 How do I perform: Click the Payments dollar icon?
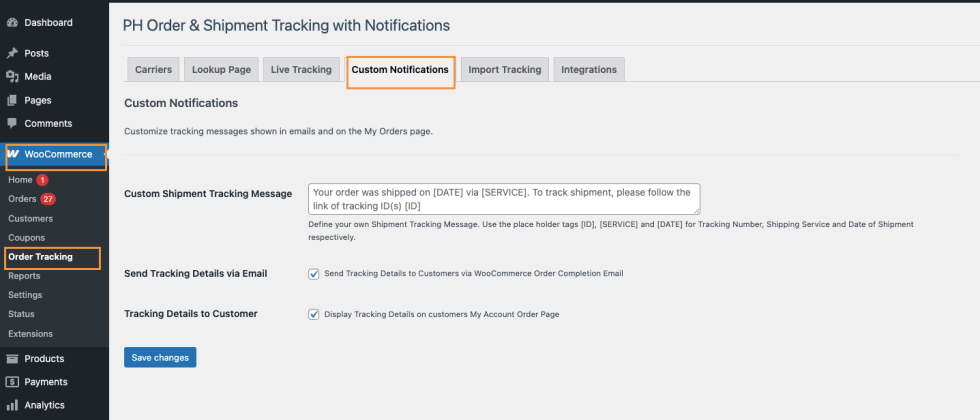pos(12,382)
